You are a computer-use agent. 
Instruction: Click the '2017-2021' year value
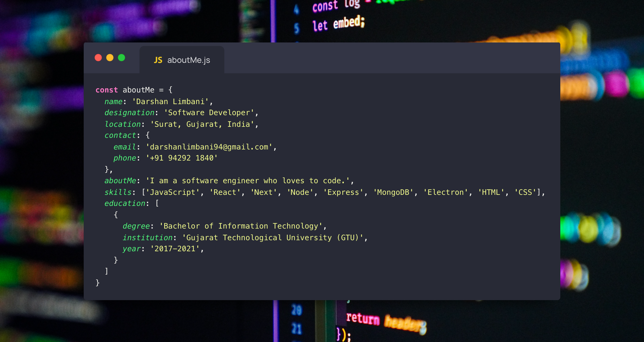pyautogui.click(x=175, y=249)
